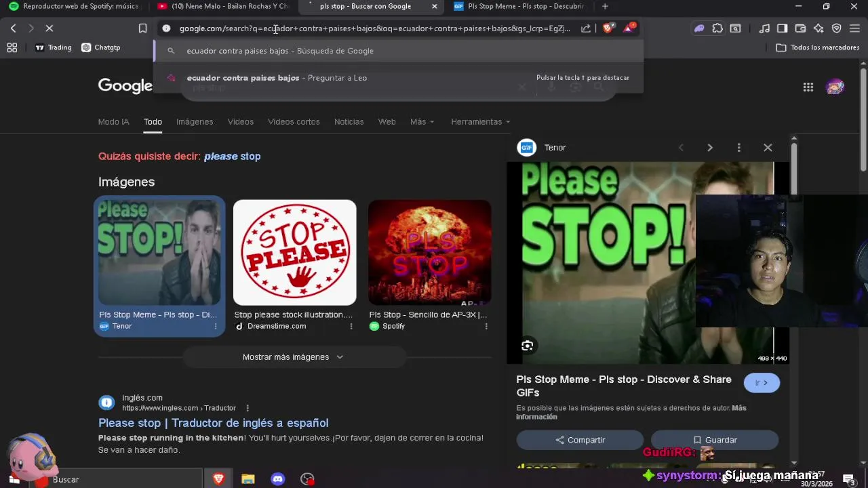Image resolution: width=868 pixels, height=488 pixels.
Task: Open a new browser tab
Action: (x=605, y=7)
